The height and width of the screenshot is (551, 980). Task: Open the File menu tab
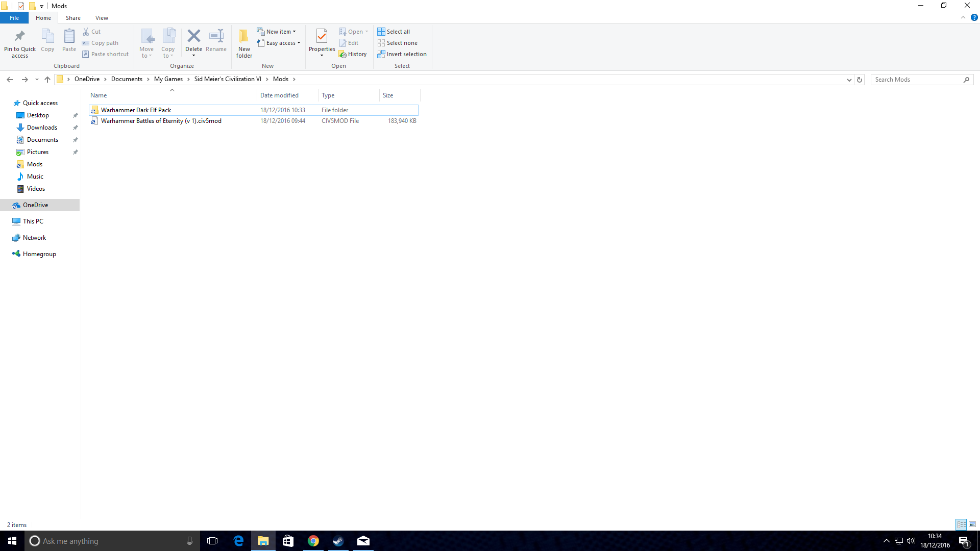tap(14, 18)
